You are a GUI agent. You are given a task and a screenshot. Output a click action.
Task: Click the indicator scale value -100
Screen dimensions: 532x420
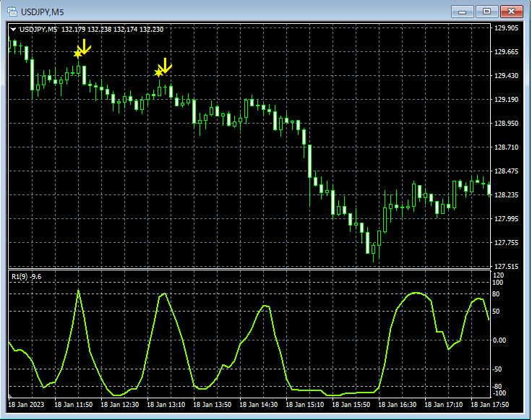pos(499,393)
